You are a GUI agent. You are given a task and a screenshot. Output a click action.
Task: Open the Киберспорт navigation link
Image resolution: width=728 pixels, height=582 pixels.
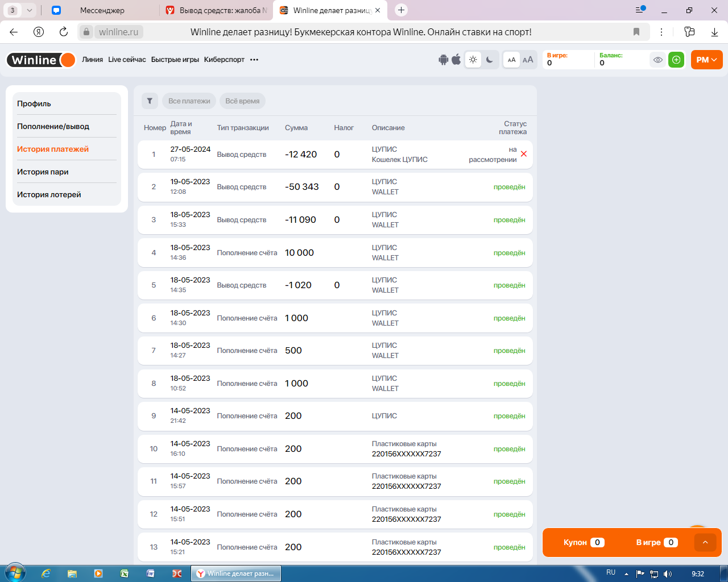point(224,60)
